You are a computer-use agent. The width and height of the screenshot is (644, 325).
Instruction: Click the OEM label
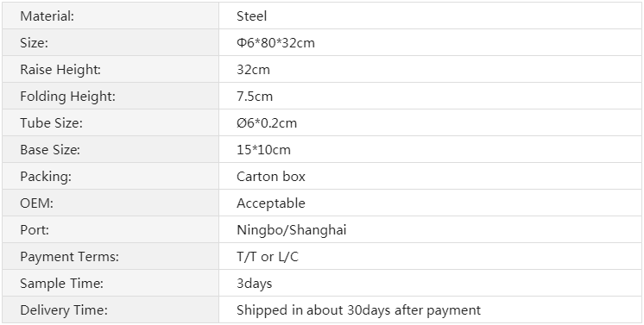click(36, 203)
